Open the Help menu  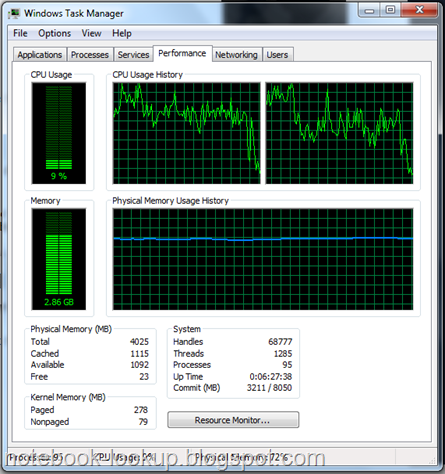(x=122, y=33)
